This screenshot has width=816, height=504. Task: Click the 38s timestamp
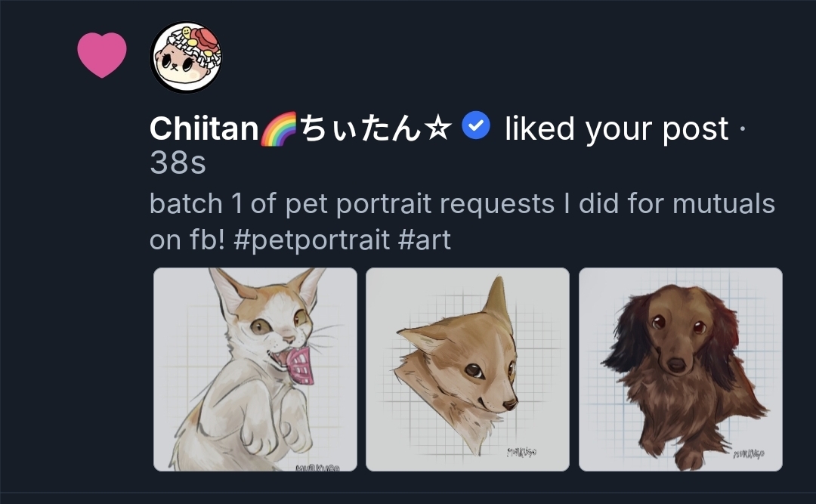(178, 163)
